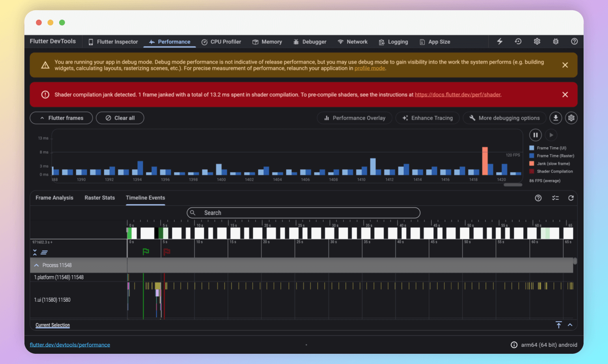The width and height of the screenshot is (608, 364).
Task: Collapse the Process 11548 group
Action: click(x=36, y=265)
